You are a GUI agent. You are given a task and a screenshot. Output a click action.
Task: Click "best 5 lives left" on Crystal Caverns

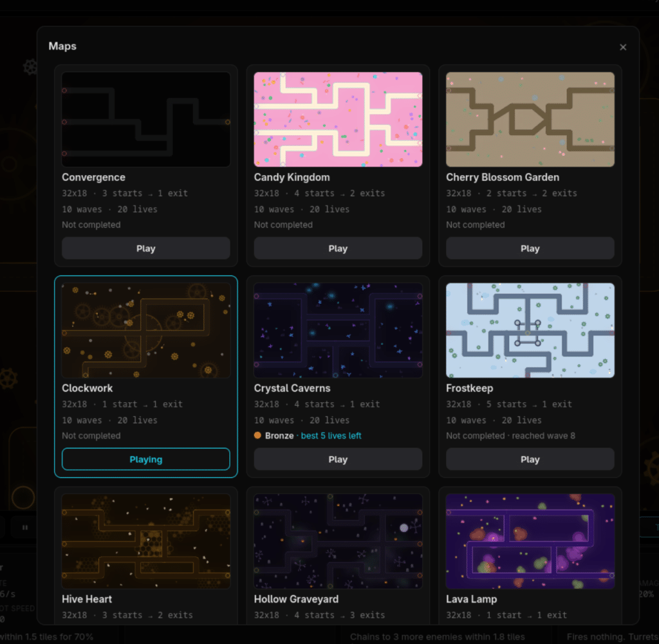(x=331, y=436)
